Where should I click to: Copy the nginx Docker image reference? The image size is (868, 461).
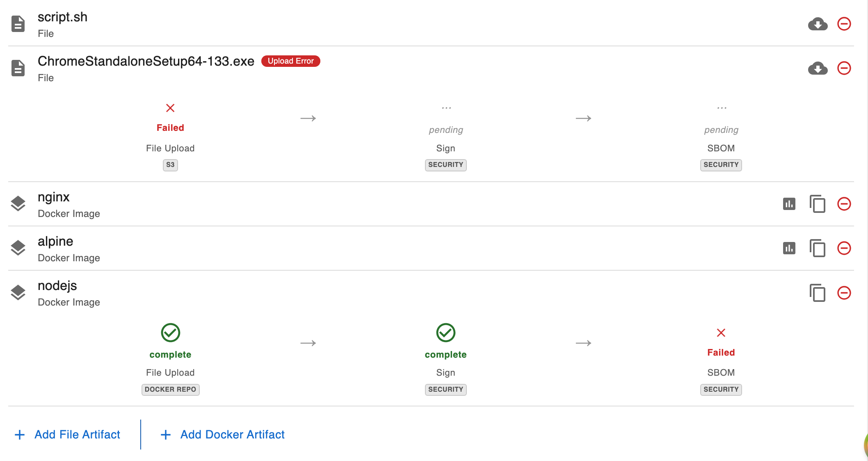818,204
